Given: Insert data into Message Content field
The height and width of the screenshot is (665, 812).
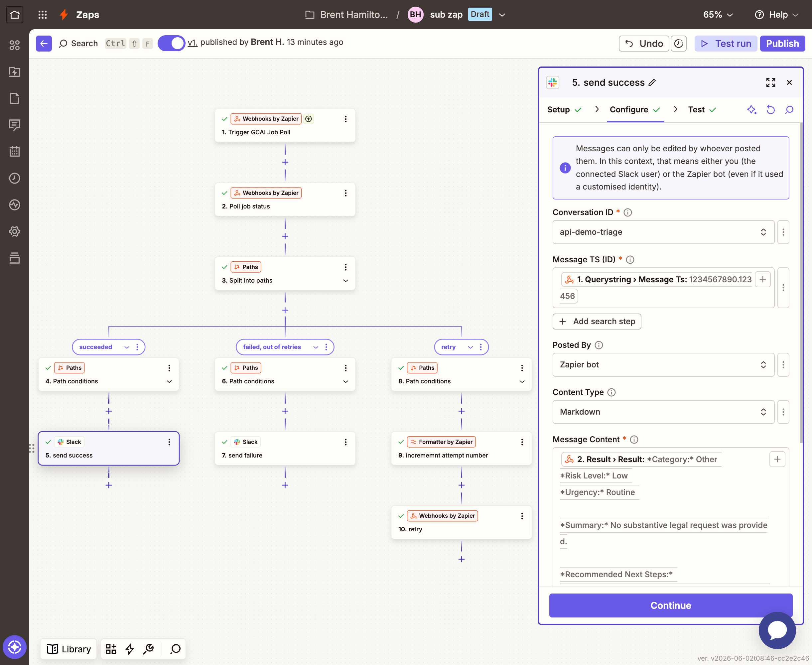Looking at the screenshot, I should [777, 459].
